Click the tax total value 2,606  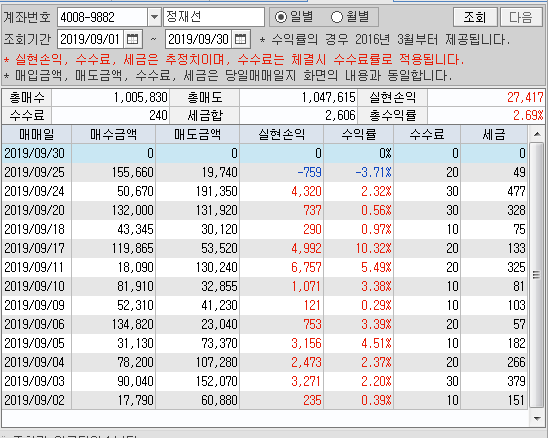pos(340,115)
